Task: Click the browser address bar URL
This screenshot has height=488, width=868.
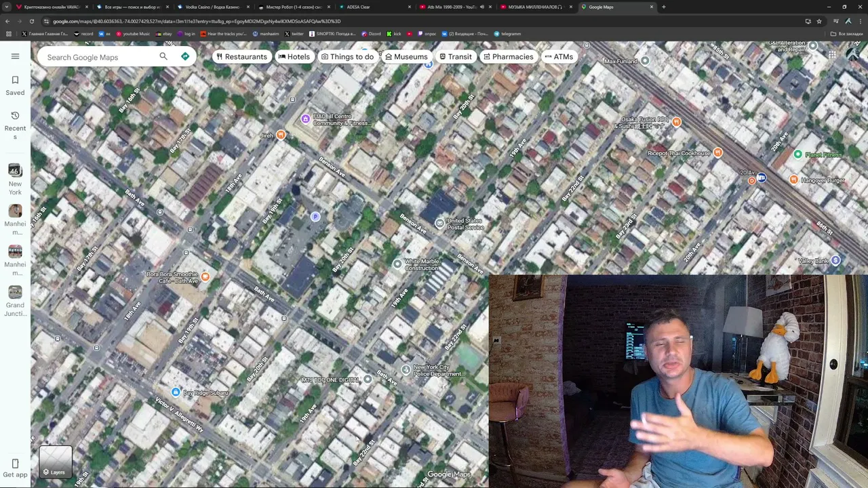Action: [197, 21]
